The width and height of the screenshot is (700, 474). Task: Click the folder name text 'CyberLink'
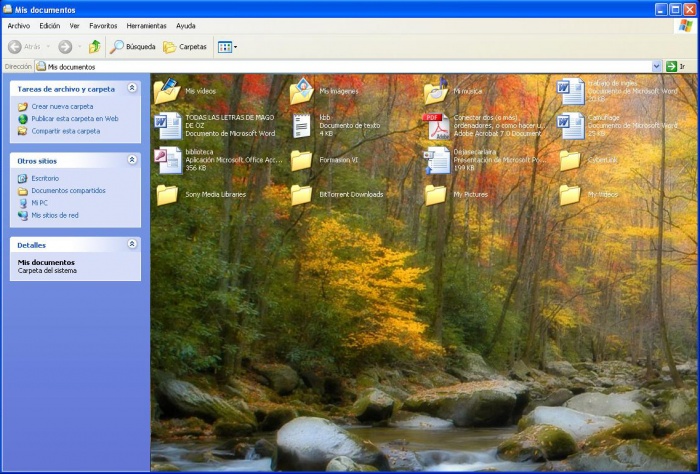pyautogui.click(x=602, y=160)
